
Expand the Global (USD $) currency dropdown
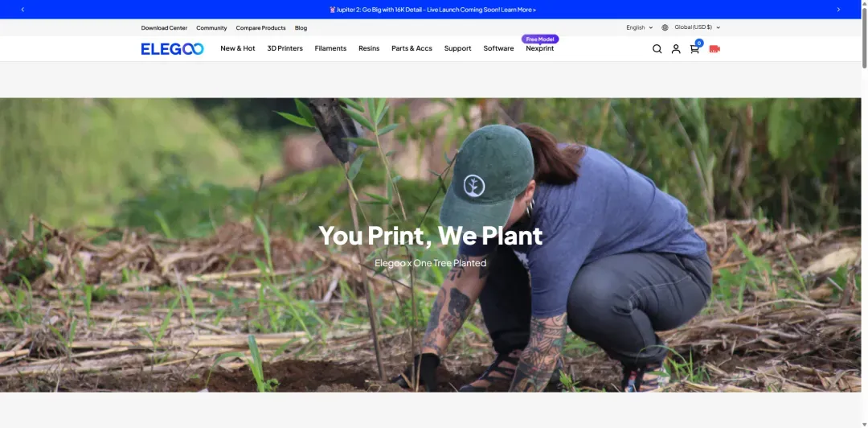coord(697,27)
